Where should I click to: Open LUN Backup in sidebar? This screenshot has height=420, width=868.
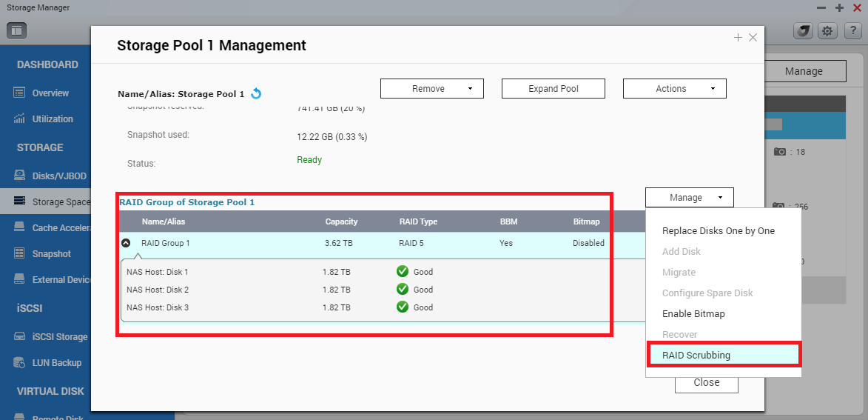coord(56,362)
